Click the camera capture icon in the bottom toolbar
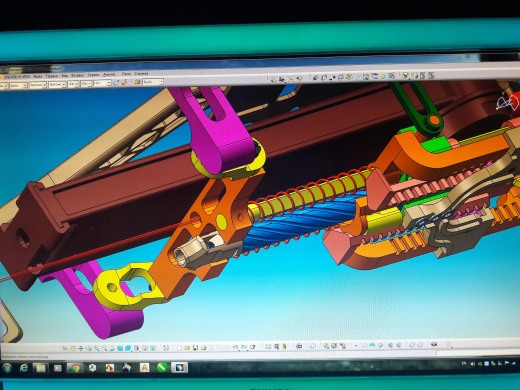The height and width of the screenshot is (390, 520). [434, 344]
